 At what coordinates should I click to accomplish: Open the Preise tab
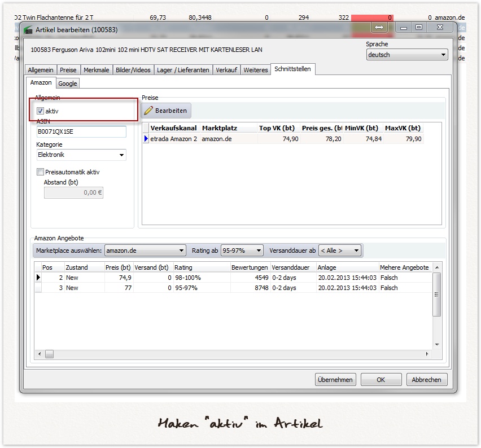click(x=68, y=69)
